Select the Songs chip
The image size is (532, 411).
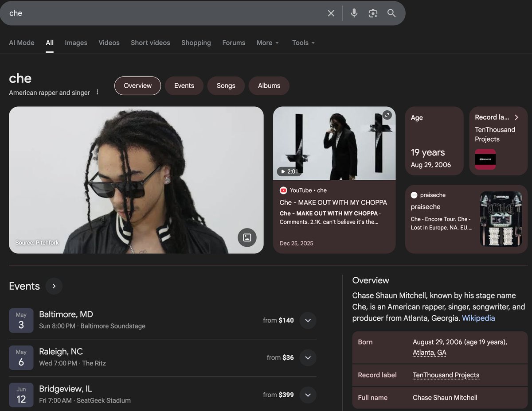[226, 85]
